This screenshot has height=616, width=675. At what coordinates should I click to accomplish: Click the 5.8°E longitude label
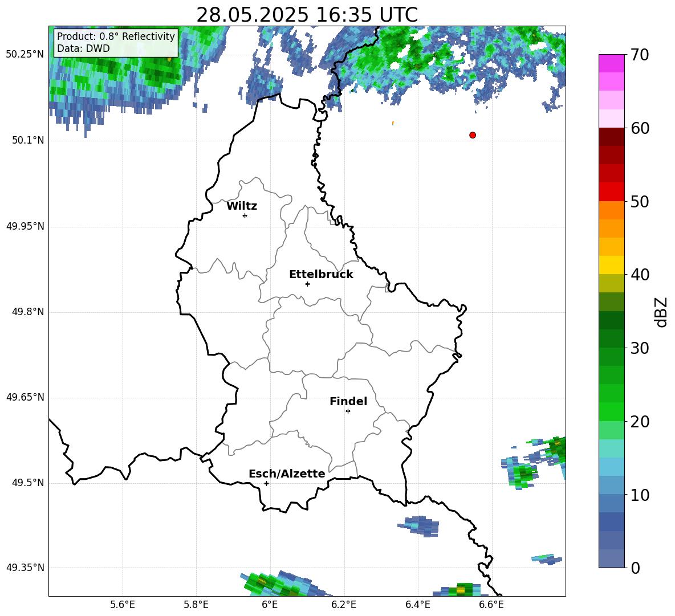tap(196, 605)
